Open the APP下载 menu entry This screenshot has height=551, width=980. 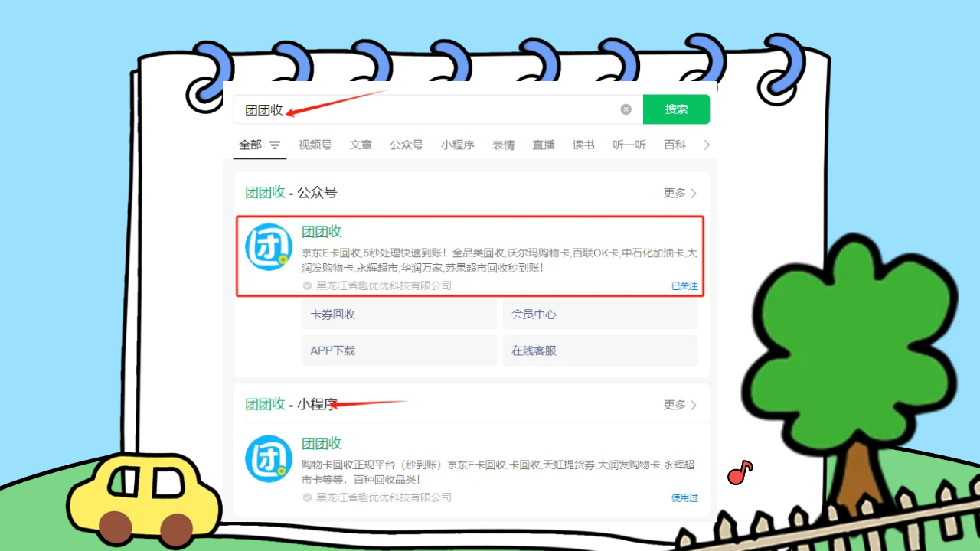coord(399,350)
